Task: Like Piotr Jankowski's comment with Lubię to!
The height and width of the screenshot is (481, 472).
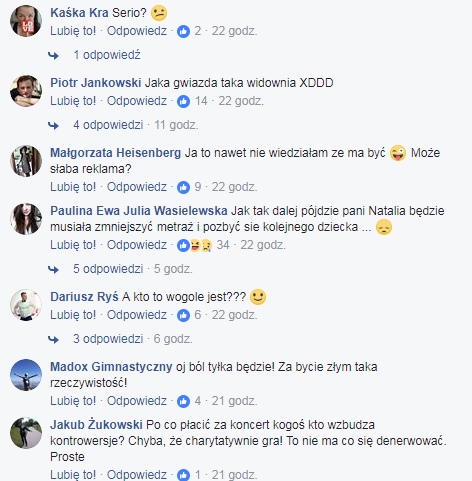Action: pos(73,101)
